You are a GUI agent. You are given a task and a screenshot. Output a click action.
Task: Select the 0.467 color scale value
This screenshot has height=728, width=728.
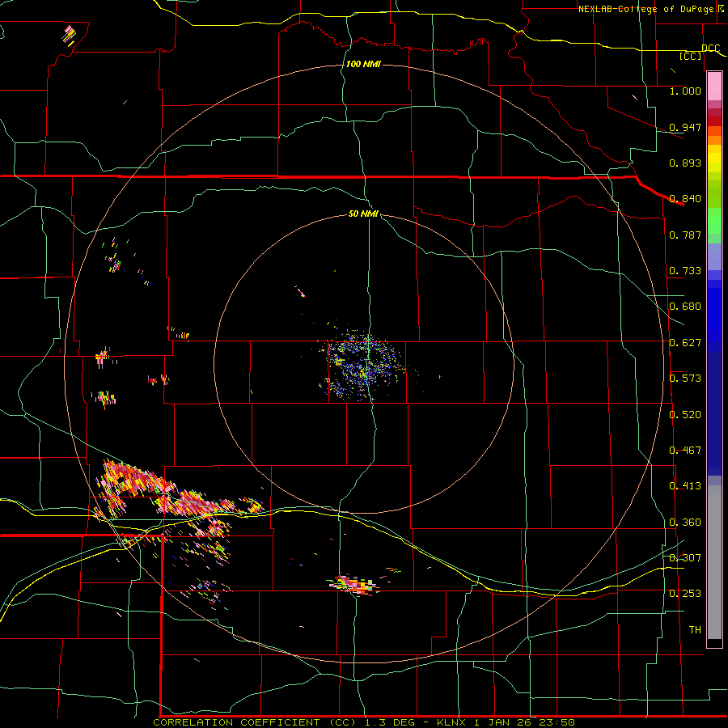[685, 451]
